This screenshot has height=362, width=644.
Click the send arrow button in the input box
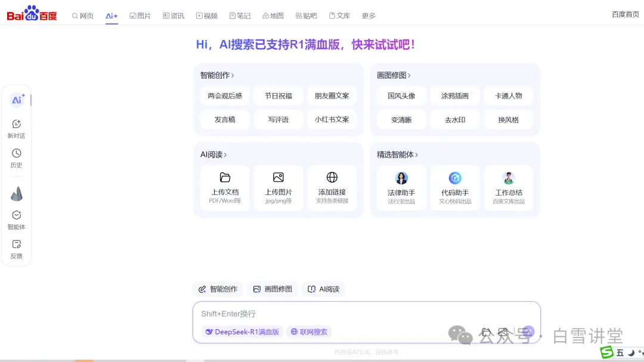click(528, 332)
